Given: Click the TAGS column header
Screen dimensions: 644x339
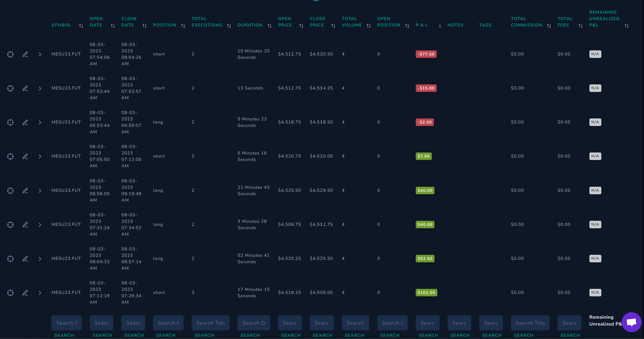Looking at the screenshot, I should tap(485, 25).
